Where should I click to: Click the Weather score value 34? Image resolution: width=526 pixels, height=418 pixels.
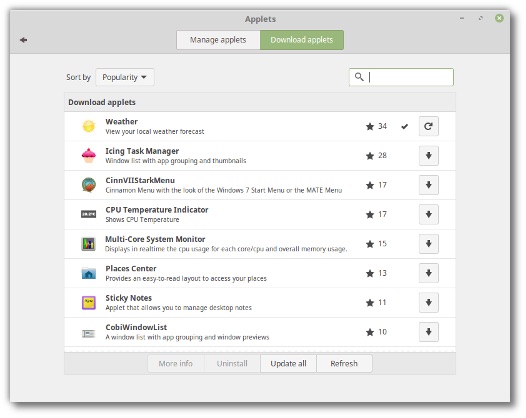click(x=382, y=126)
